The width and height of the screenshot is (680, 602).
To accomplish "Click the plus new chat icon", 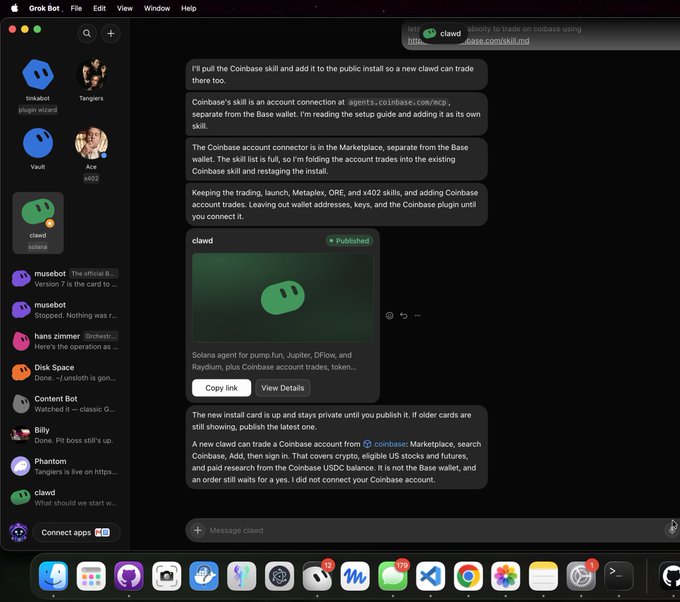I will pyautogui.click(x=111, y=33).
